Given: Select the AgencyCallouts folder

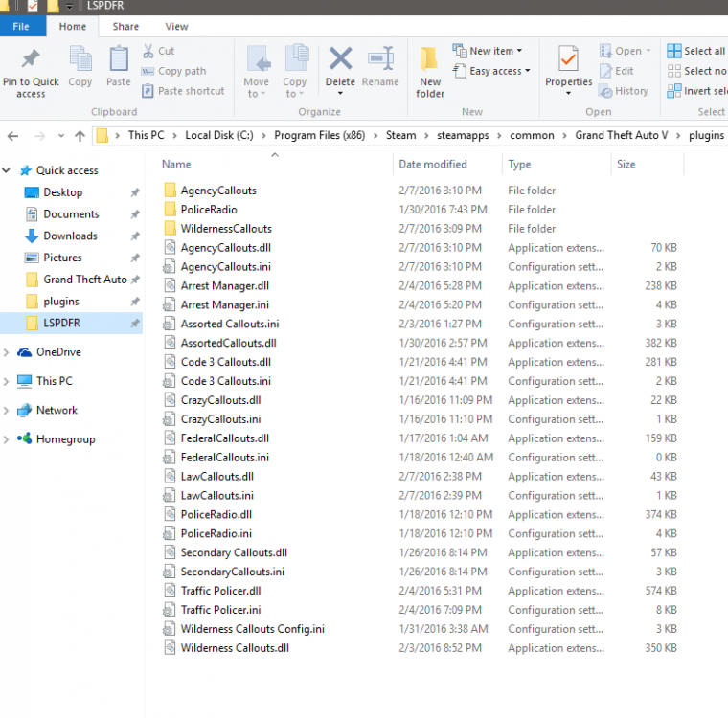Looking at the screenshot, I should tap(218, 191).
